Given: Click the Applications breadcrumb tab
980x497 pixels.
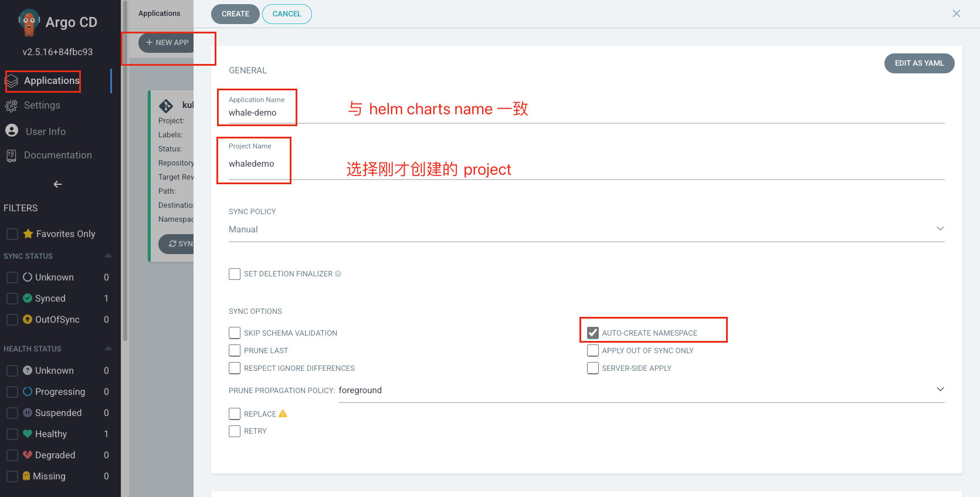Looking at the screenshot, I should click(160, 13).
